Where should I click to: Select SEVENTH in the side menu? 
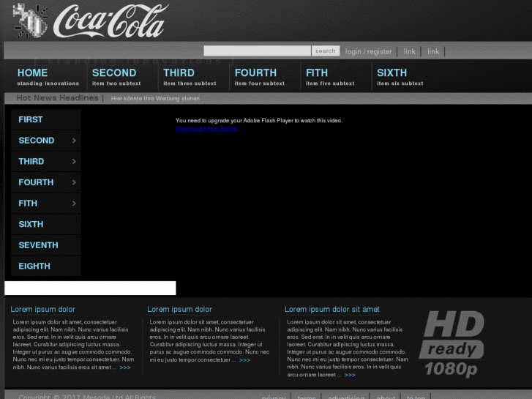pos(46,245)
